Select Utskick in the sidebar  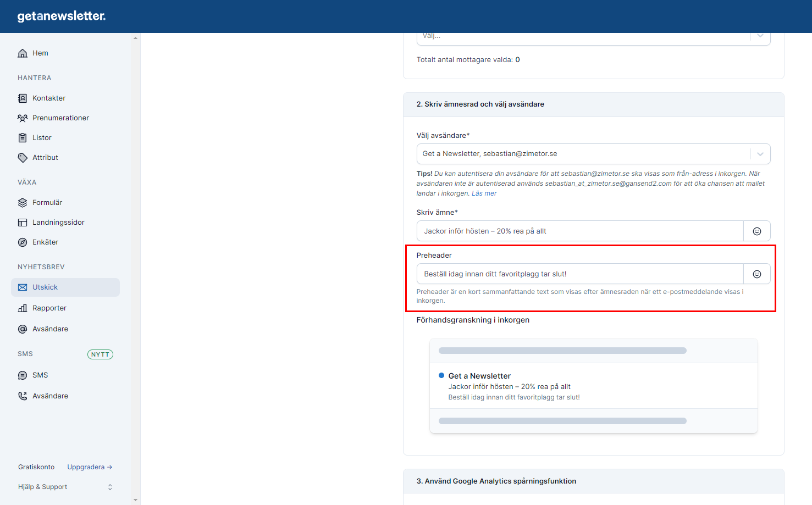point(65,287)
